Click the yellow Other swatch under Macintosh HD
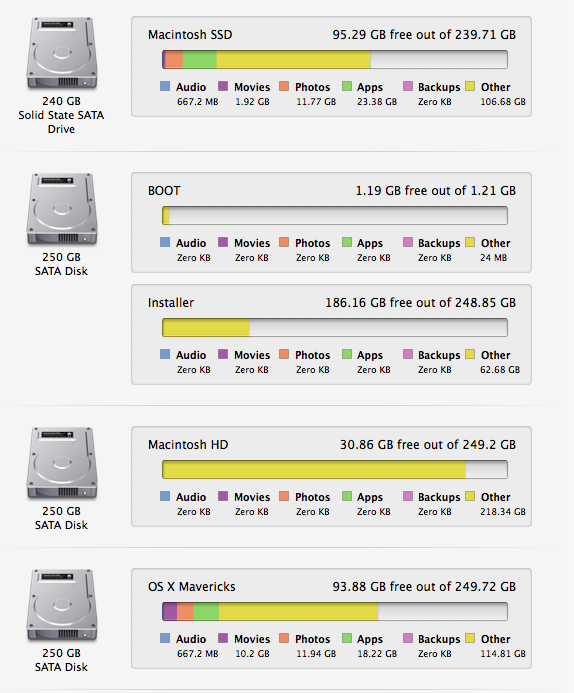The image size is (574, 693). pyautogui.click(x=470, y=496)
